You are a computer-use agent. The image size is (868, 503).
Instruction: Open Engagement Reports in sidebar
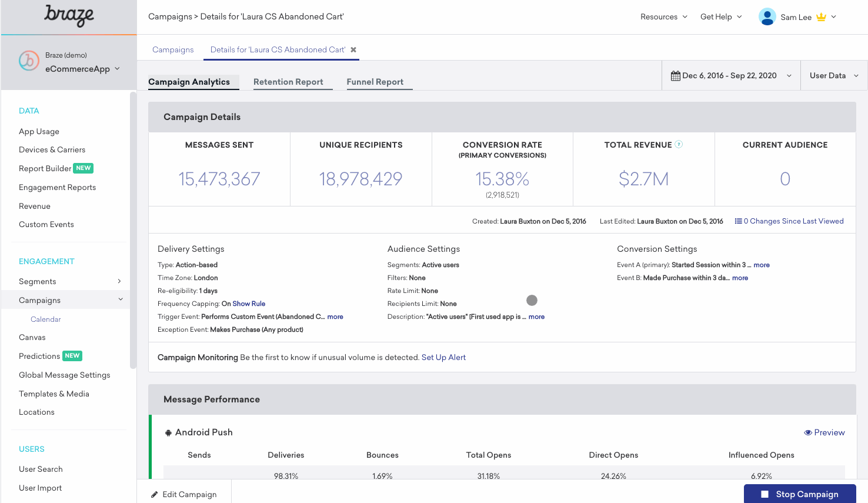[57, 187]
